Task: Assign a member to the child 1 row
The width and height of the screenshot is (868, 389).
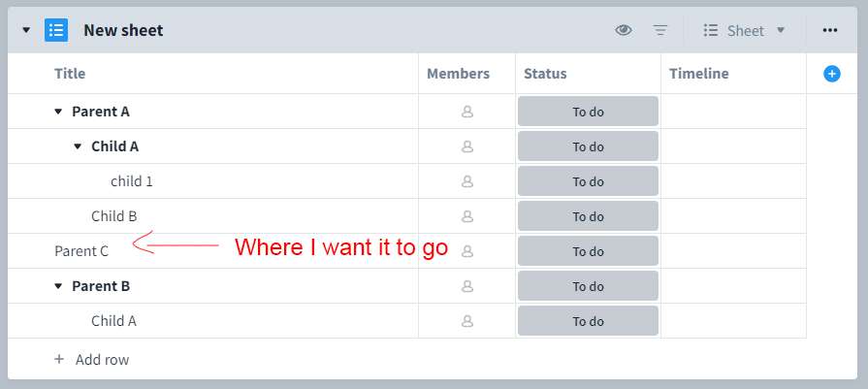Action: click(x=467, y=181)
